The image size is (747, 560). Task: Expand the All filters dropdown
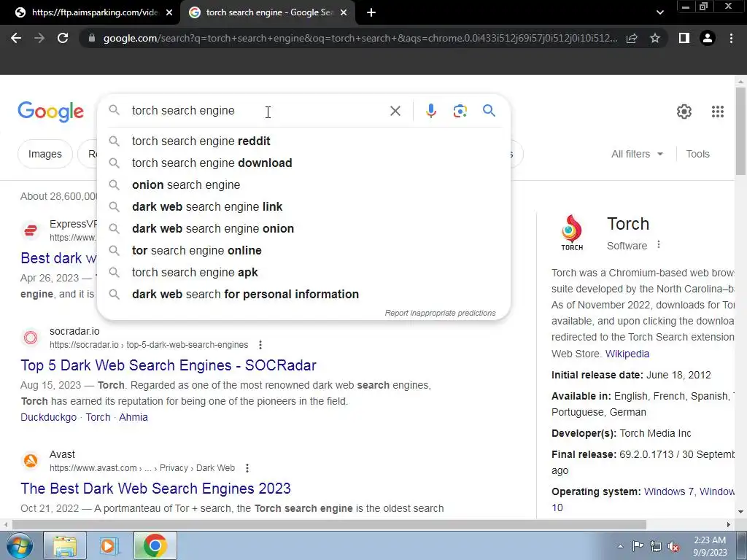[637, 154]
